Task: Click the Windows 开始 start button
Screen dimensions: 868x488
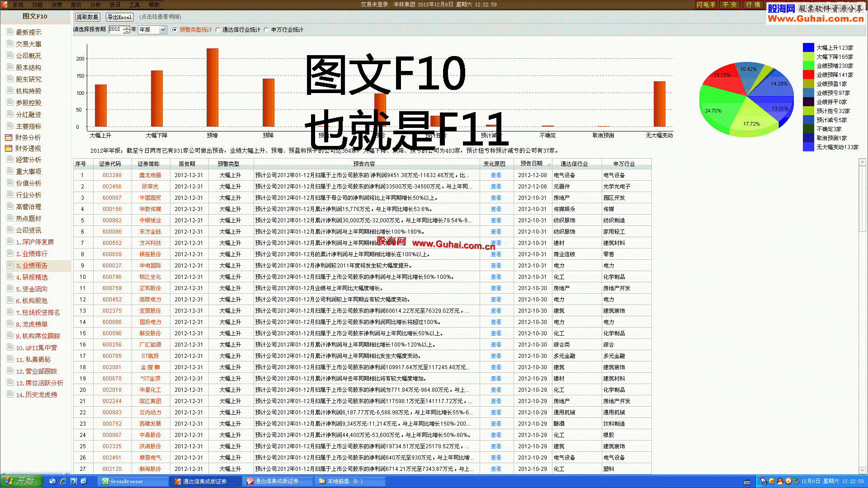Action: [21, 481]
